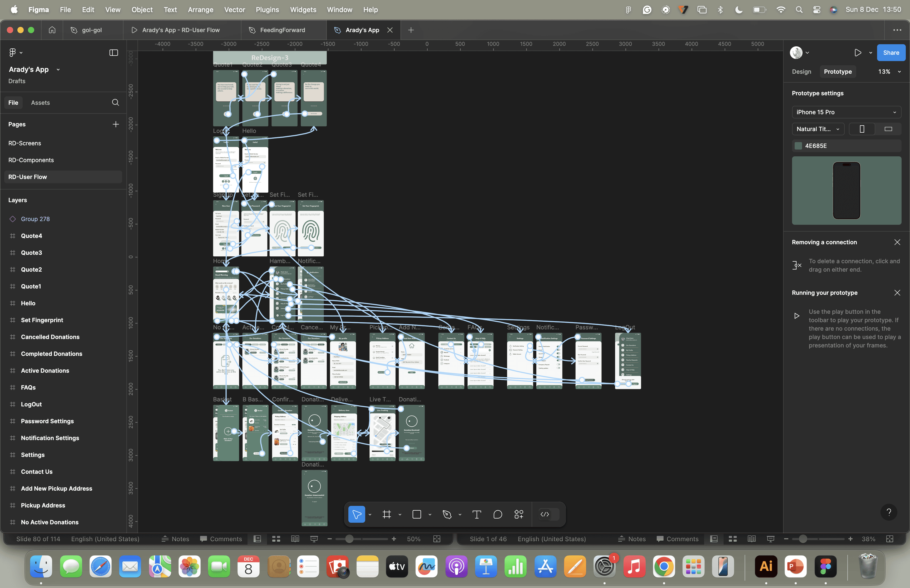Open the RD-Components page

coord(31,160)
